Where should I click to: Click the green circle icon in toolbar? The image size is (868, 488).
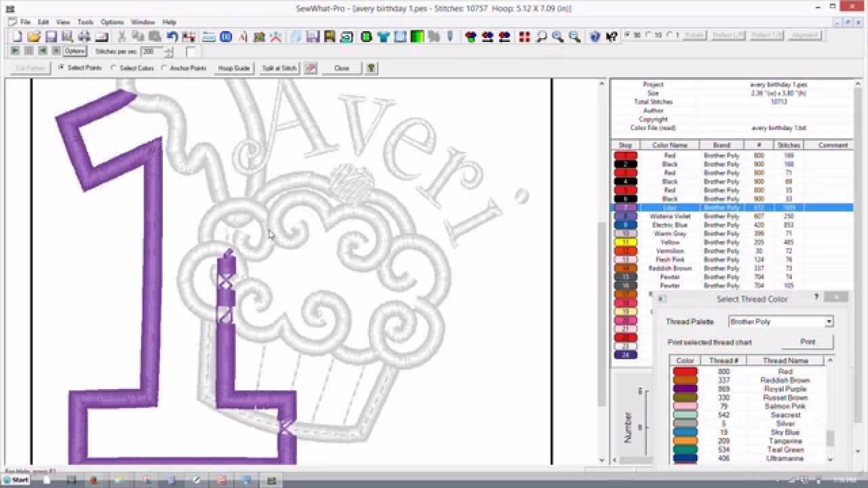(366, 37)
